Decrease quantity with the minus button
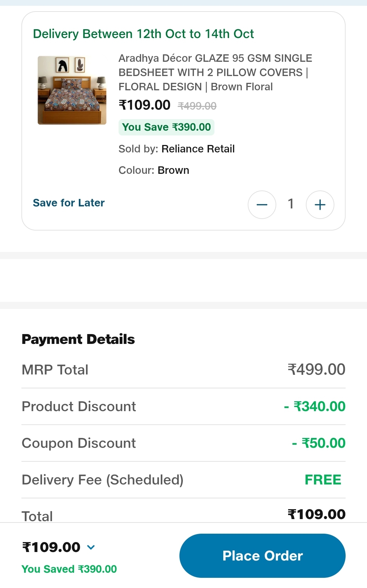367x588 pixels. 262,205
